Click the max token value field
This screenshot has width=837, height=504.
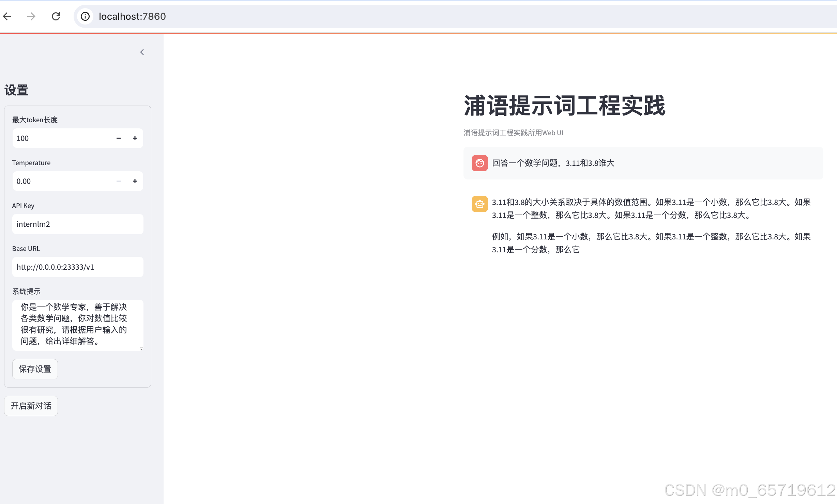(61, 138)
